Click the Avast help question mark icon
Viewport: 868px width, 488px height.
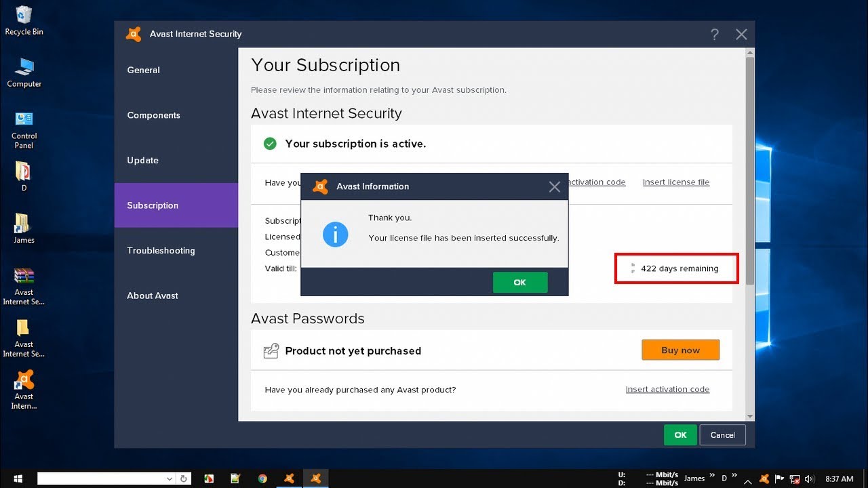[714, 34]
